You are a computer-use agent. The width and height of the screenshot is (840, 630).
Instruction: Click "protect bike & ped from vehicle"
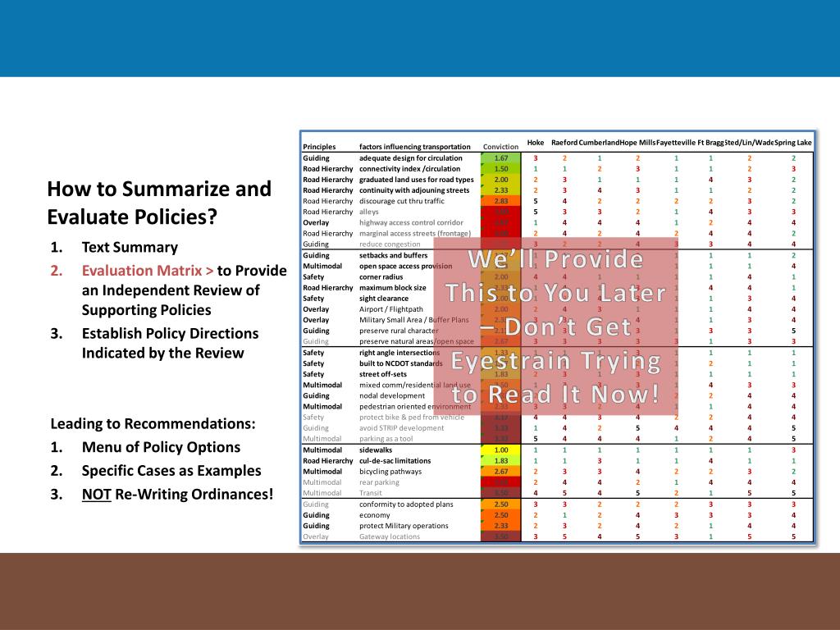[x=412, y=417]
